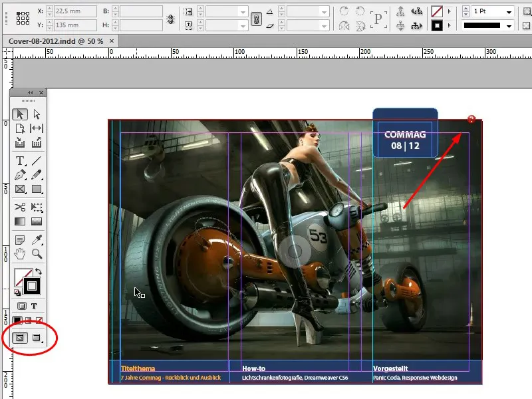This screenshot has height=399, width=532.
Task: Select the Zoom magnifier tool
Action: point(37,253)
